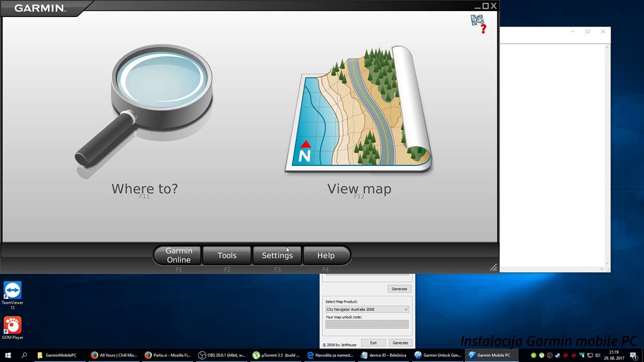This screenshot has width=644, height=362.
Task: Click Generate below the unlock code field
Action: (x=400, y=343)
